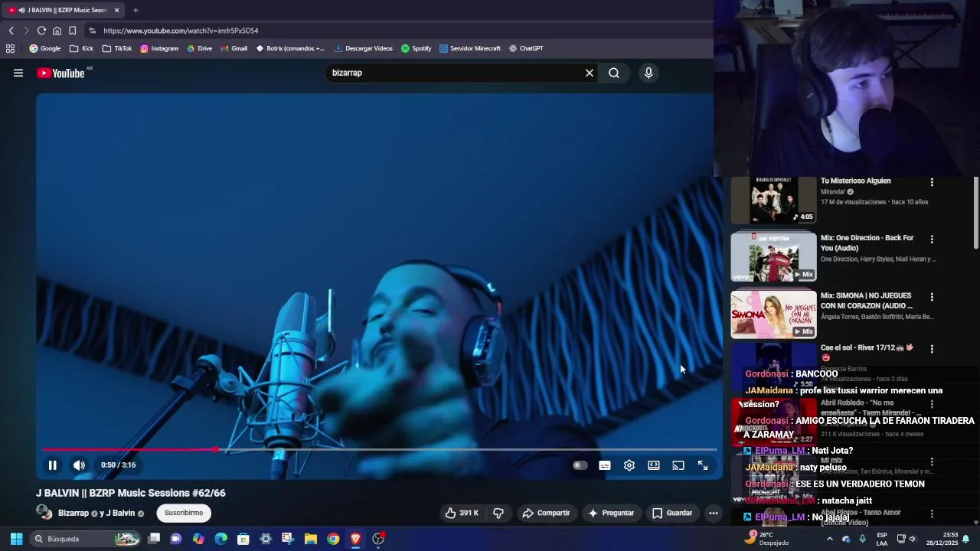
Task: Go back in browser
Action: [11, 31]
